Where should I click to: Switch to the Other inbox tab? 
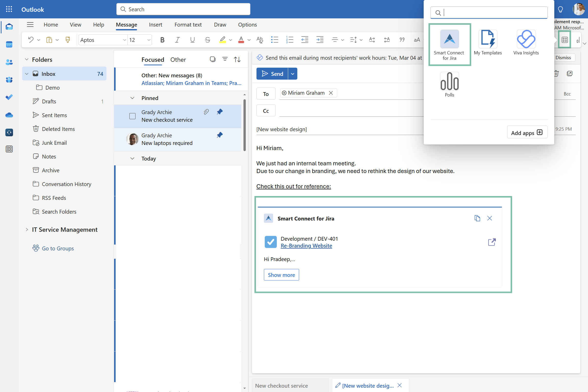178,60
